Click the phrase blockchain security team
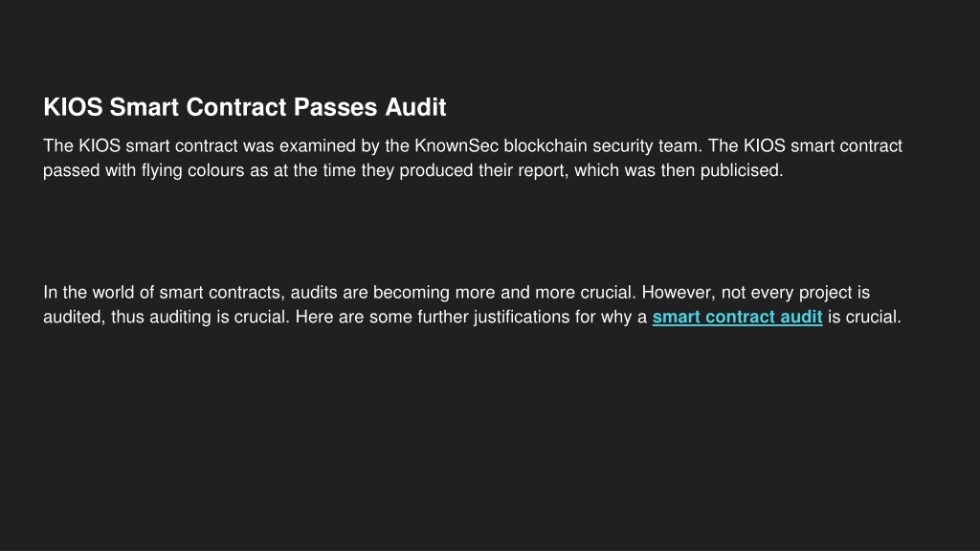Viewport: 980px width, 551px height. pyautogui.click(x=603, y=145)
